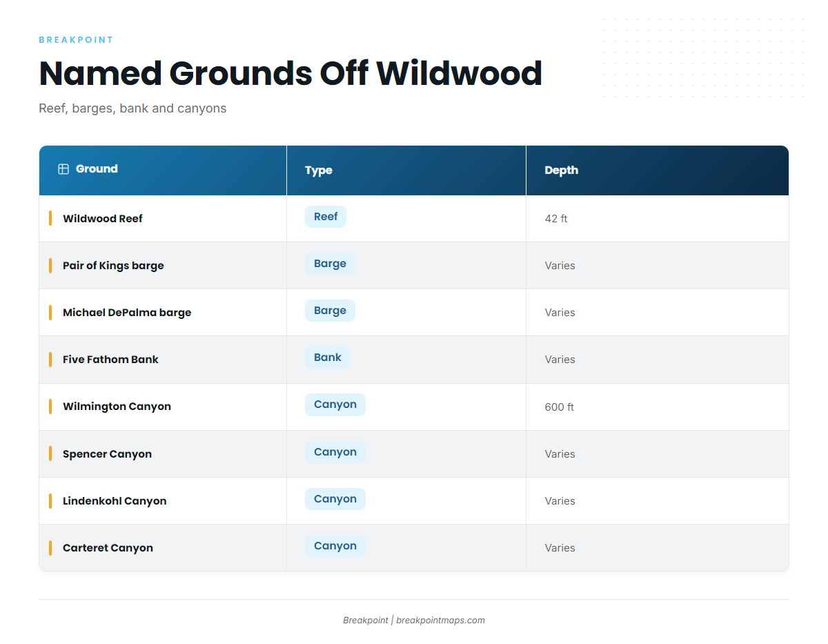The width and height of the screenshot is (828, 644).
Task: Select the Type column header
Action: pyautogui.click(x=406, y=170)
